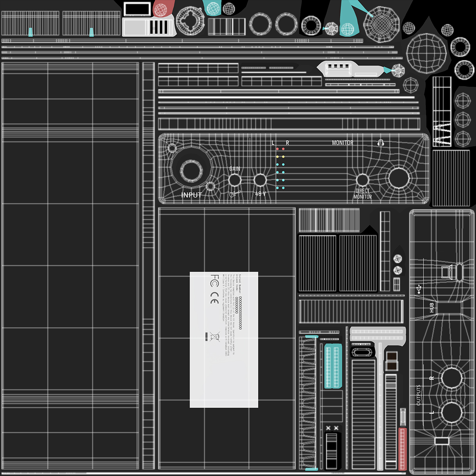Click the OUTPUTS label text
The width and height of the screenshot is (476, 476).
(418, 395)
